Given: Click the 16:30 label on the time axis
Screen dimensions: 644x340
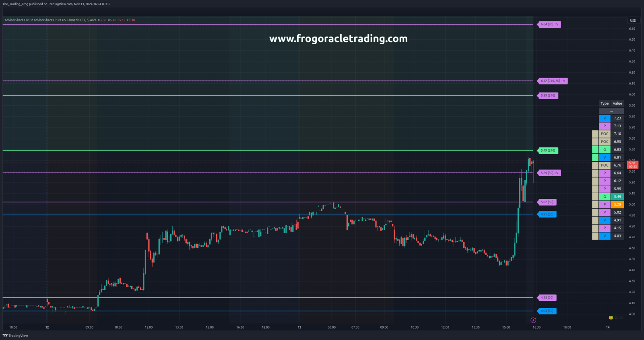Looking at the screenshot, I should pyautogui.click(x=537, y=328).
